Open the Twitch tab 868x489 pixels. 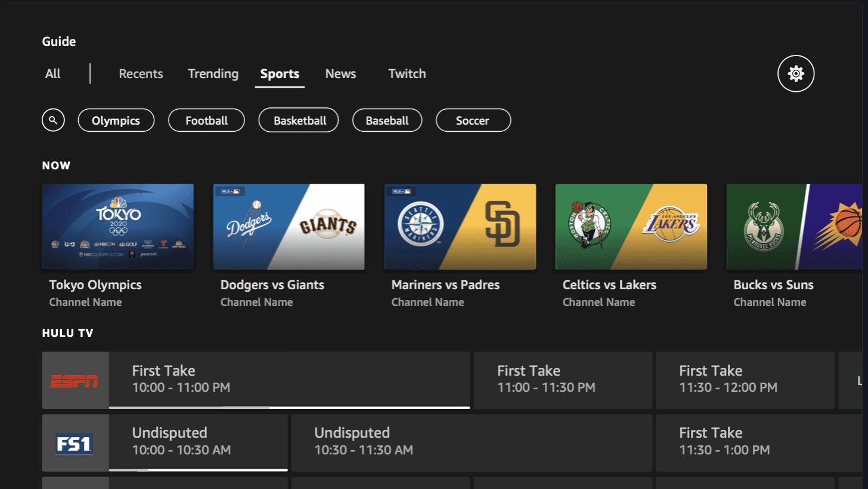point(407,74)
